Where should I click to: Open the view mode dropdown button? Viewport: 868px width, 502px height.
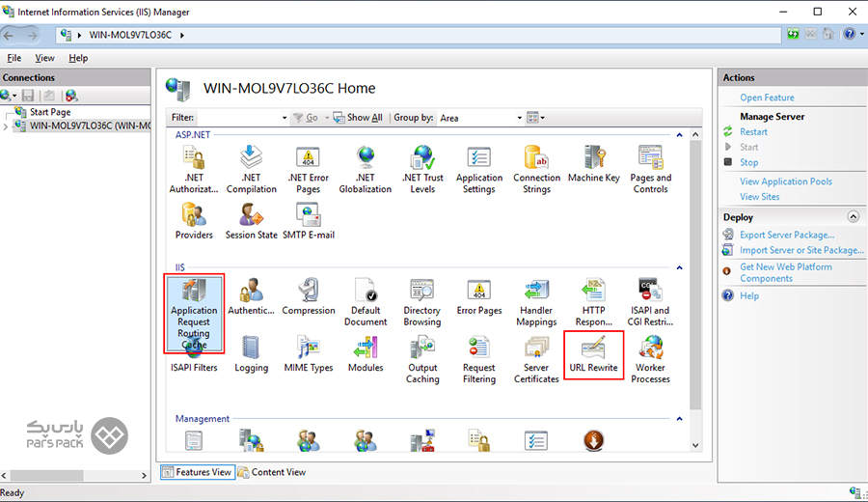(536, 118)
